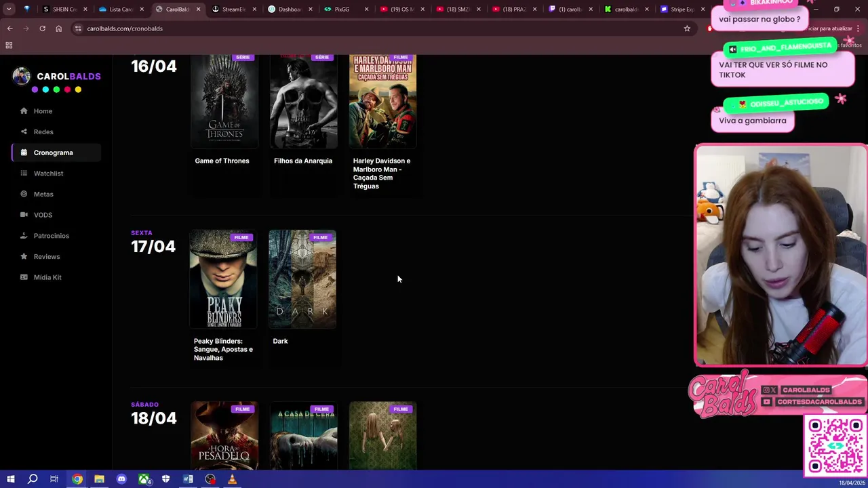This screenshot has height=488, width=868.
Task: Switch to the Kick carolbalds tab
Action: point(627,9)
